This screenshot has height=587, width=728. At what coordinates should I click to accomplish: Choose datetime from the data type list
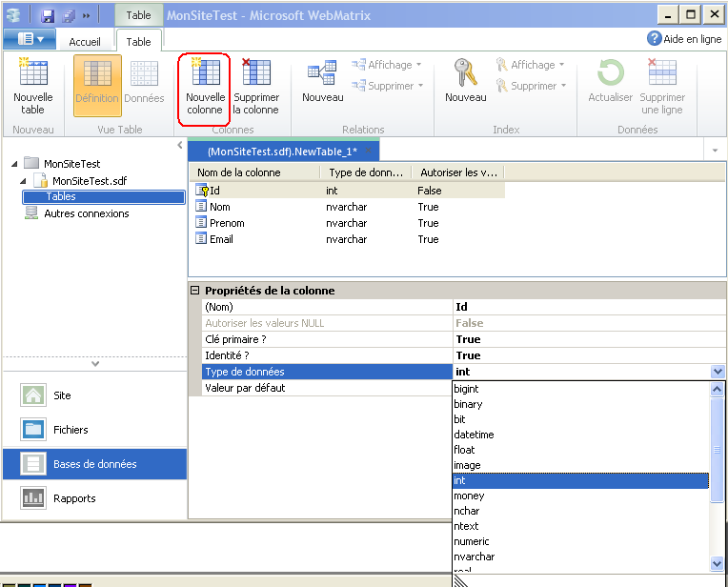(x=474, y=435)
